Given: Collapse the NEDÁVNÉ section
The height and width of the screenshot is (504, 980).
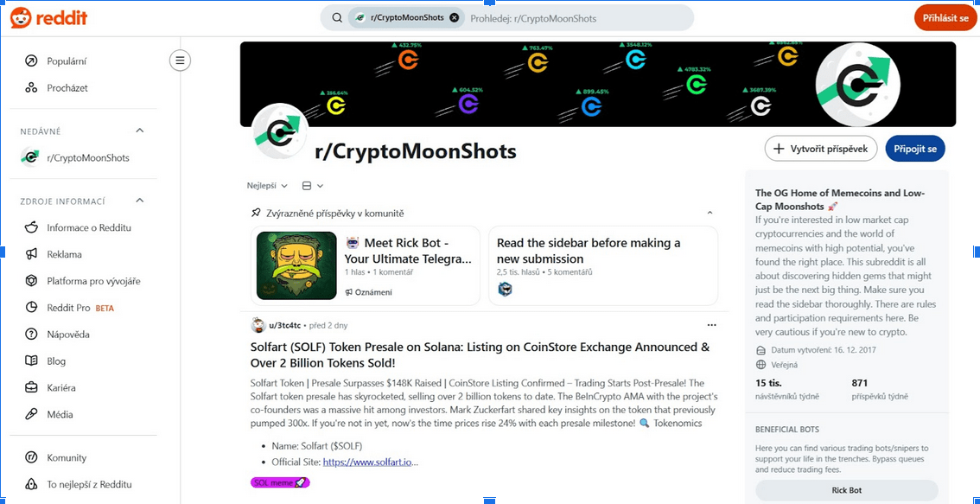Looking at the screenshot, I should click(x=140, y=131).
